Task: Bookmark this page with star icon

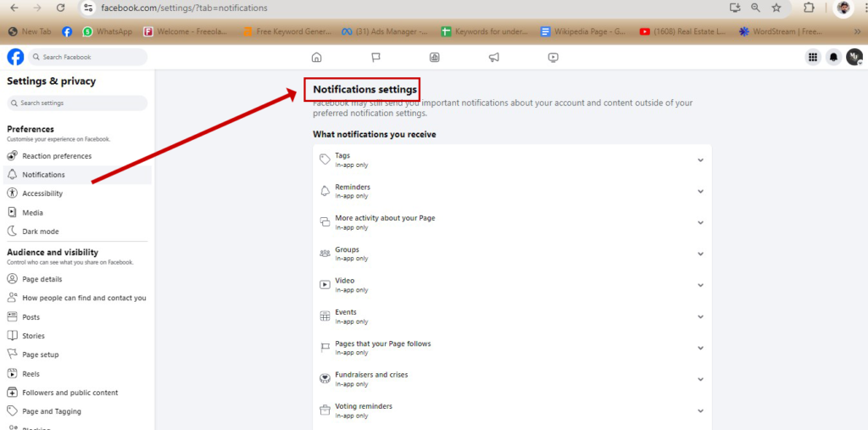Action: (x=776, y=8)
